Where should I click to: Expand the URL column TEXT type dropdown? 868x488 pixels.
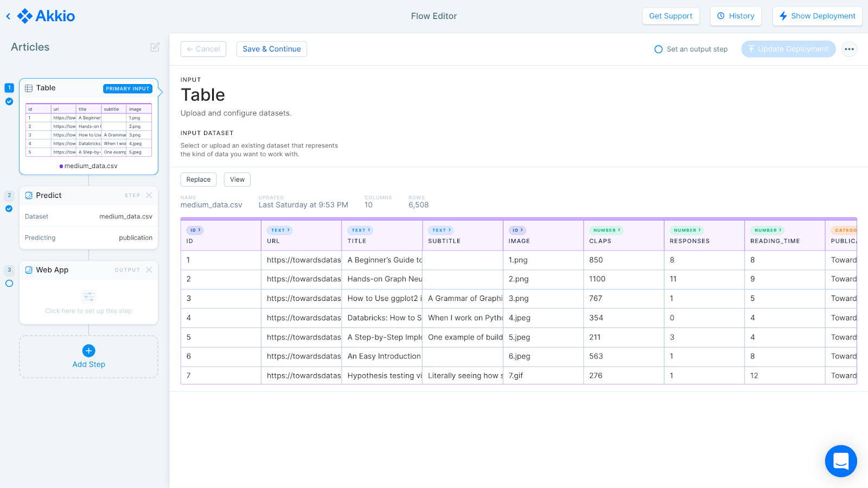click(x=280, y=230)
